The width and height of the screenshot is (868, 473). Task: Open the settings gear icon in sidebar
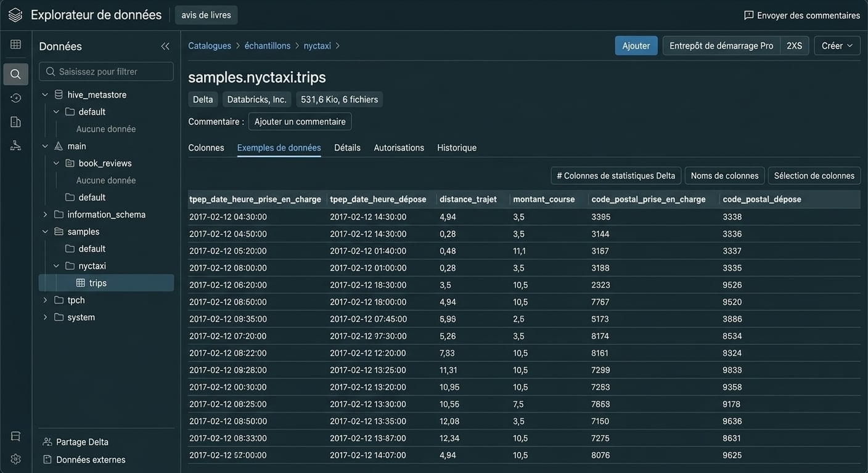pos(15,459)
